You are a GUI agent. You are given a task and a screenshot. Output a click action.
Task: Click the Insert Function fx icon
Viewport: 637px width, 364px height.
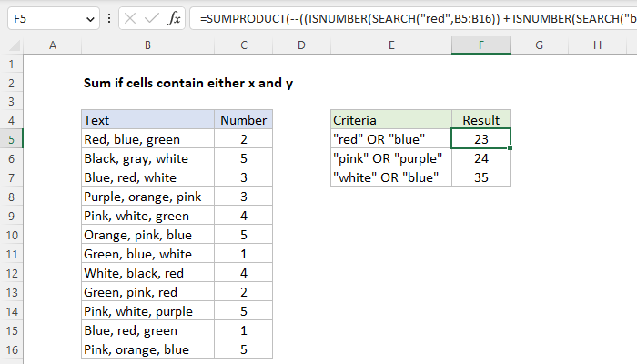pos(174,19)
